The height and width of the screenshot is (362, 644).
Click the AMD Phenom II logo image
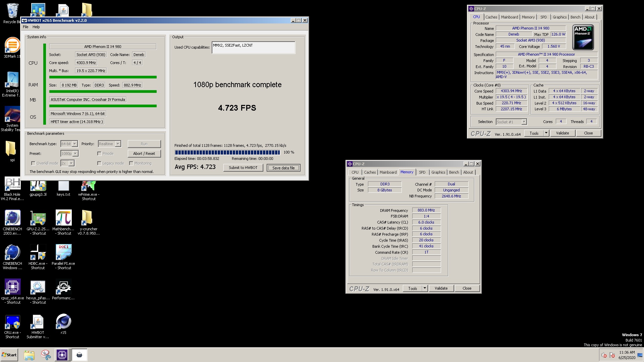(x=583, y=37)
